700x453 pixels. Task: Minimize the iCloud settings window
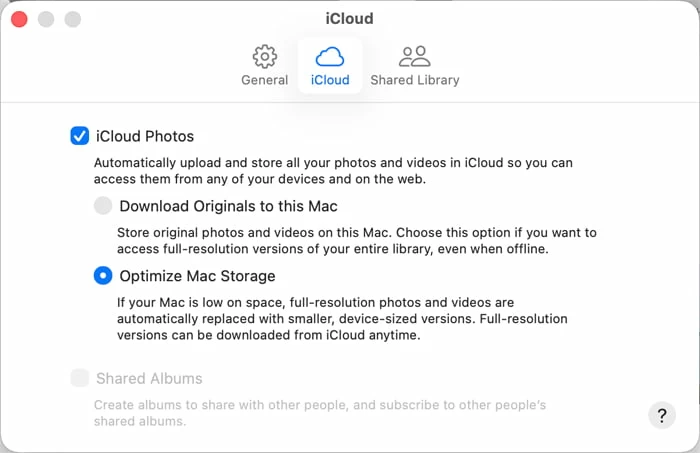coord(46,19)
